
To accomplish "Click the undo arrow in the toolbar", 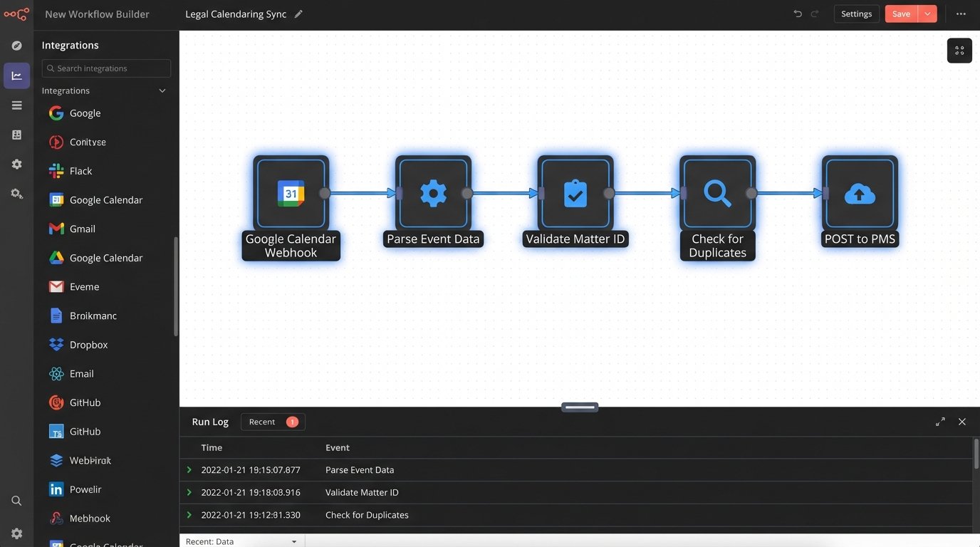I will 797,13.
